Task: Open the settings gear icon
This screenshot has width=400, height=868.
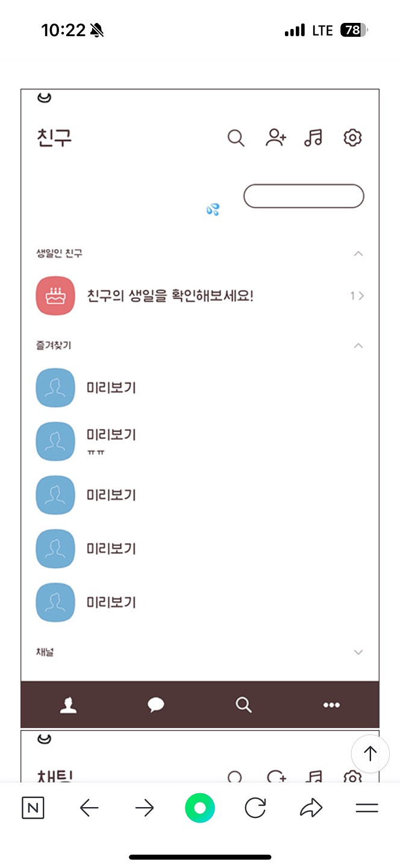Action: point(352,138)
